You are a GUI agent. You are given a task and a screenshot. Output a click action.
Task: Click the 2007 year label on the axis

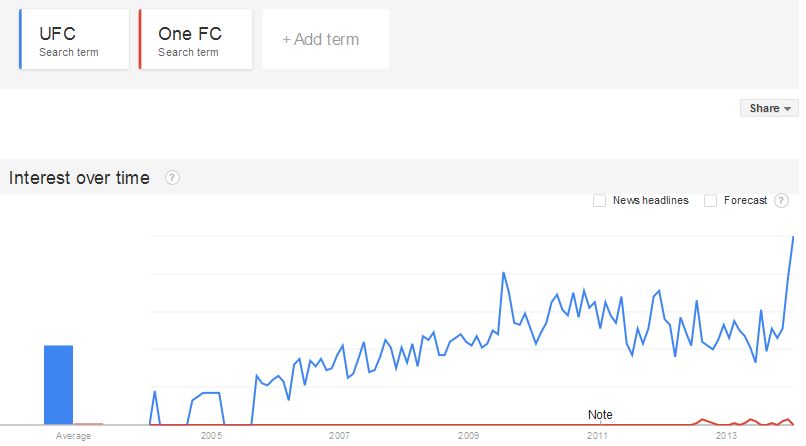coord(340,437)
